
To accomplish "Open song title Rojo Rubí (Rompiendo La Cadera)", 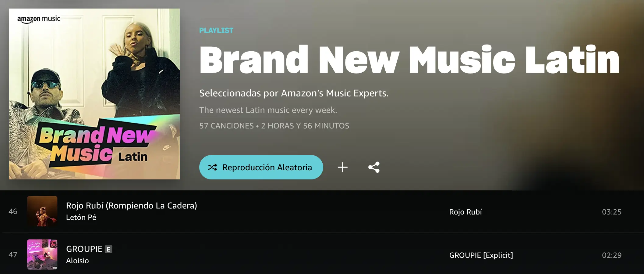I will tap(132, 206).
